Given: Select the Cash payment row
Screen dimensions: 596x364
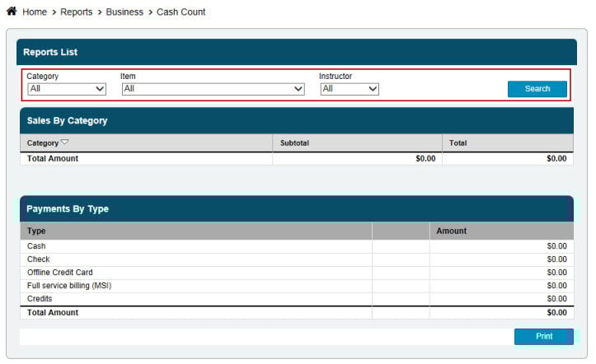Looking at the screenshot, I should coord(36,246).
